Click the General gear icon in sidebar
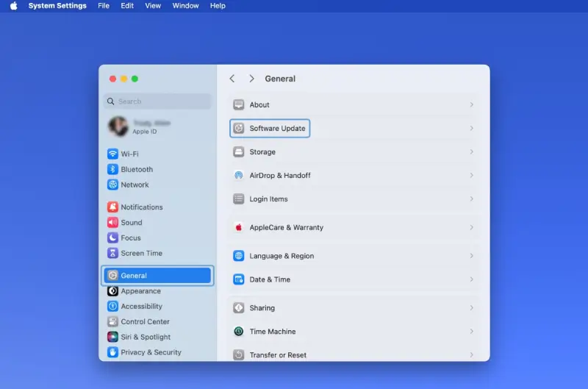 [x=112, y=275]
